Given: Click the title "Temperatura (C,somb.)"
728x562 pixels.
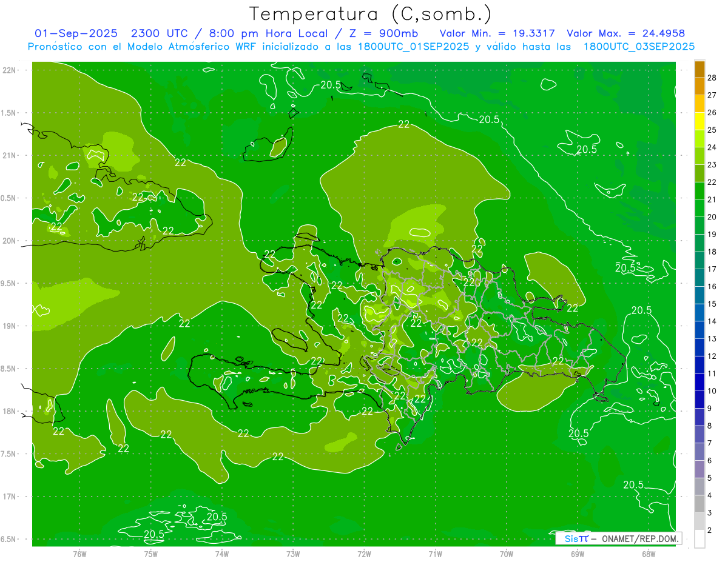Looking at the screenshot, I should 370,15.
